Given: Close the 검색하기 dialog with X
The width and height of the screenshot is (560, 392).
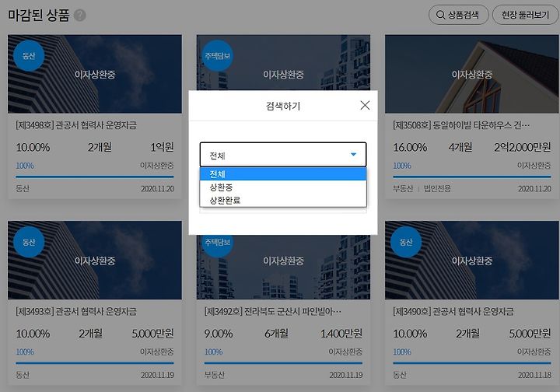Looking at the screenshot, I should point(365,105).
